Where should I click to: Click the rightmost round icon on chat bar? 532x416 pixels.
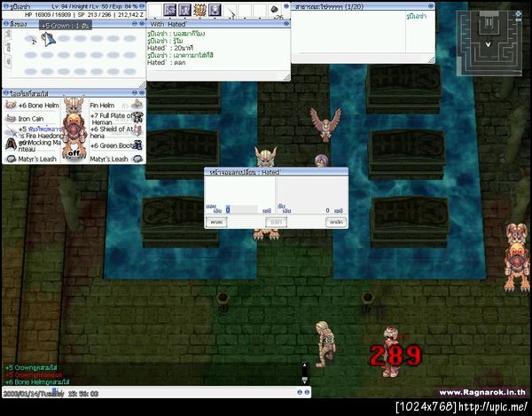307,392
